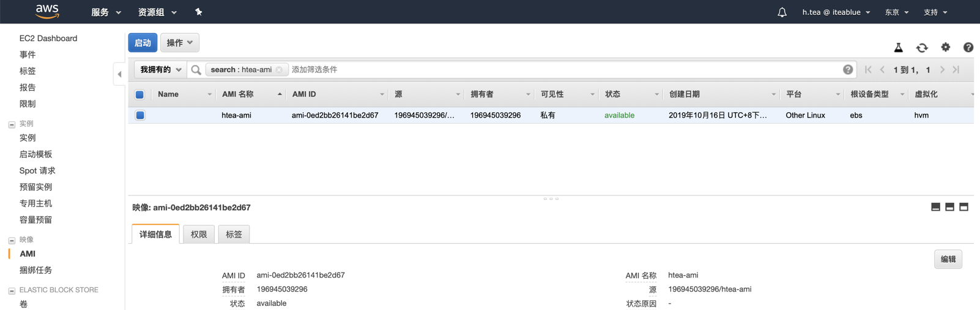Viewport: 980px width, 310px height.
Task: Remove the htea-ami search filter
Action: coord(280,70)
